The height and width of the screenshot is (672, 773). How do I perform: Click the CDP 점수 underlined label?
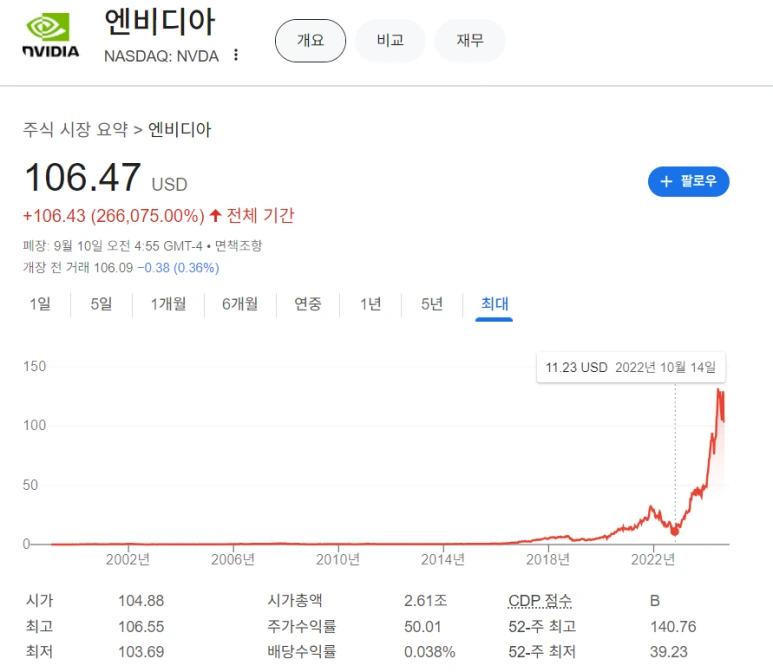coord(540,601)
